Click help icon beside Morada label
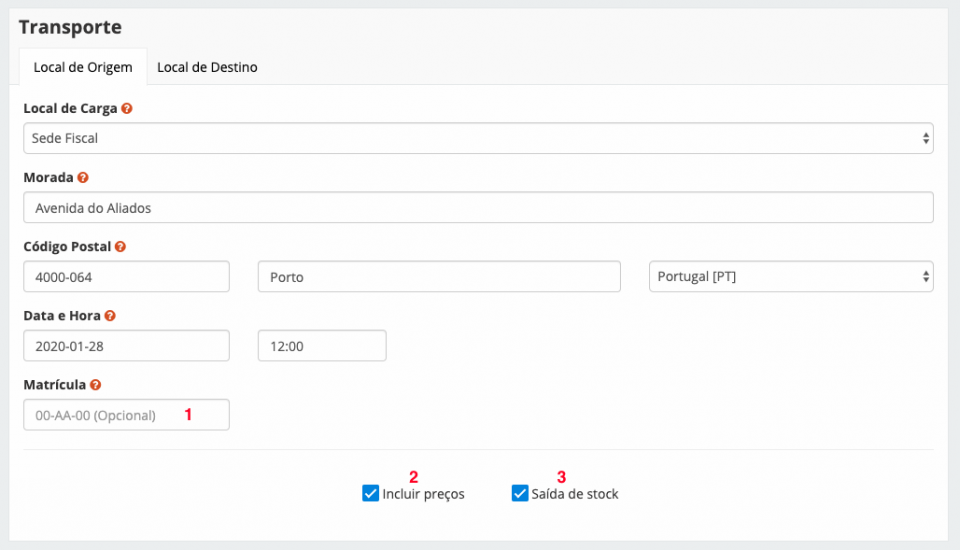960x550 pixels. (83, 177)
